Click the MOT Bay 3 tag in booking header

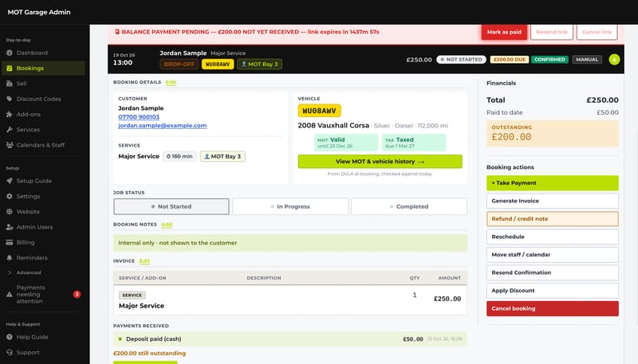tap(260, 65)
